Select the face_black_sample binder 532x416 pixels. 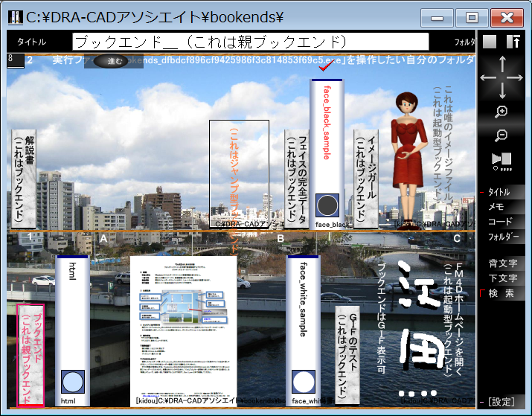[327, 154]
